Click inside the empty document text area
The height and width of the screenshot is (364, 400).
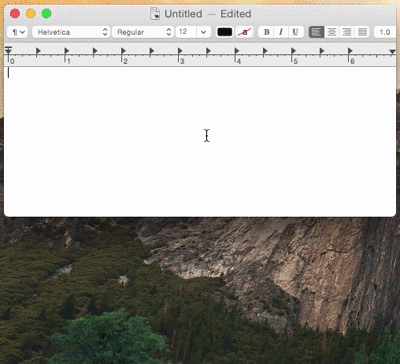coord(200,142)
